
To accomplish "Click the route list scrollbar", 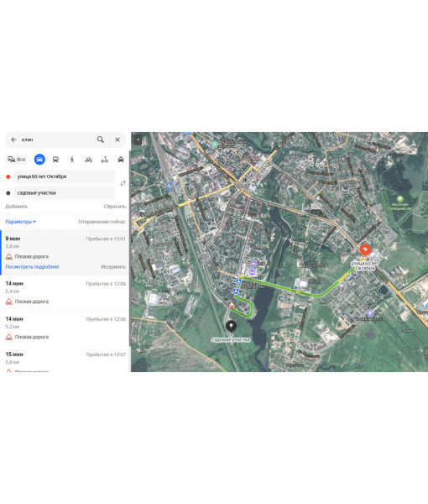I will pos(130,248).
